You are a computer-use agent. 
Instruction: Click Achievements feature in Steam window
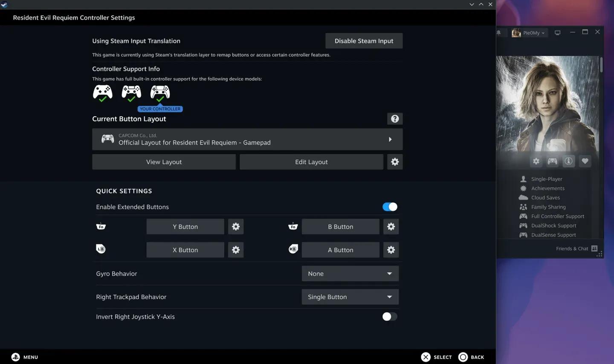(x=548, y=188)
